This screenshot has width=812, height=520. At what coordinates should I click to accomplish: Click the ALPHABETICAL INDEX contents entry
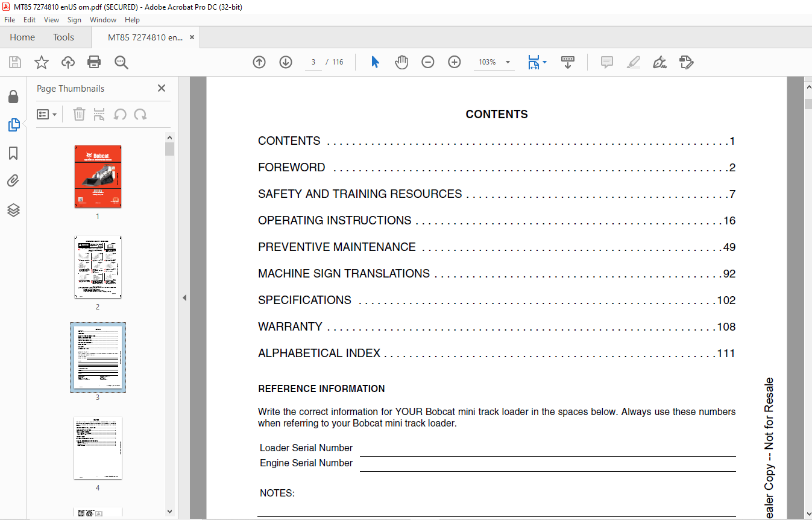(497, 354)
